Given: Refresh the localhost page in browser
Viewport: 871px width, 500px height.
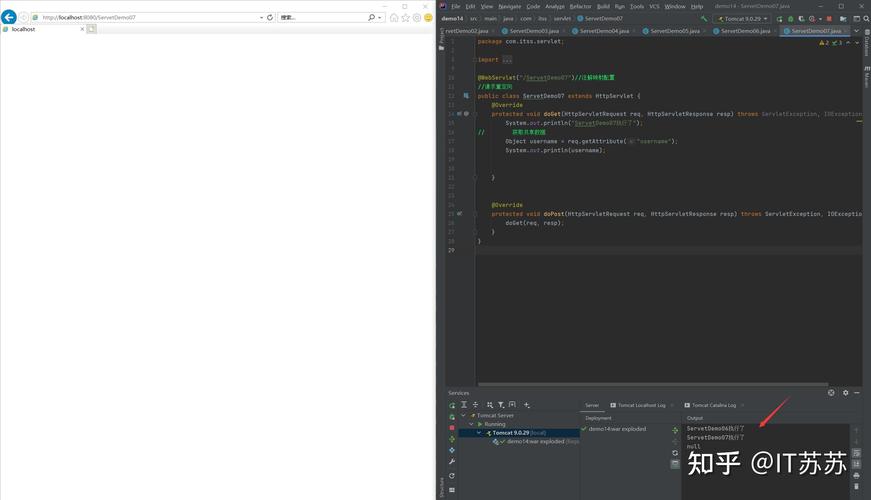Looking at the screenshot, I should tap(270, 17).
